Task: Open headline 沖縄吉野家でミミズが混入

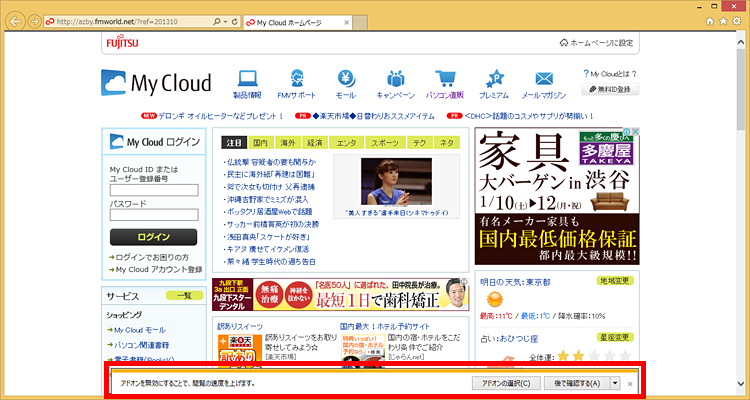Action: [267, 199]
